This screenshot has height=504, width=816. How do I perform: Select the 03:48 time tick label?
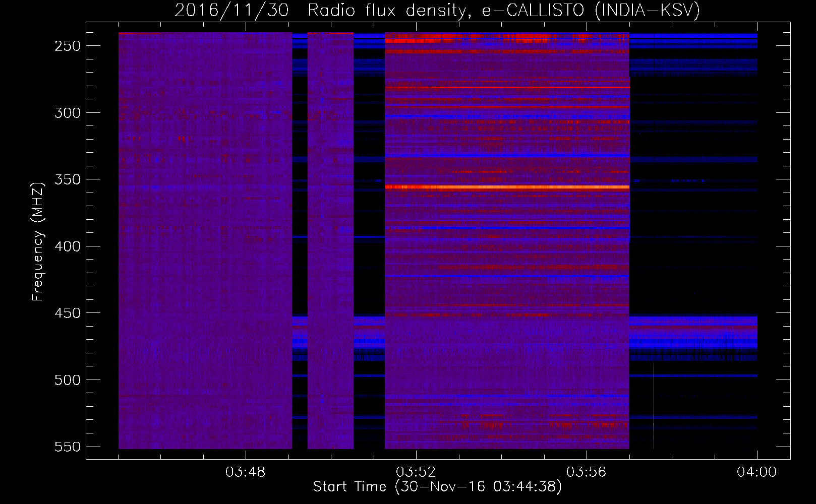pyautogui.click(x=245, y=472)
